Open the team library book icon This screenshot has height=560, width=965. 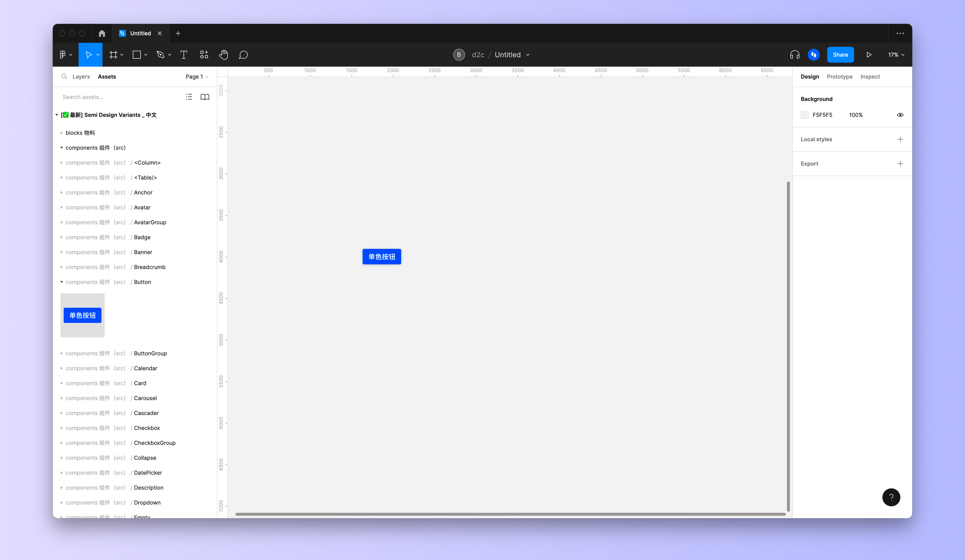[x=205, y=97]
